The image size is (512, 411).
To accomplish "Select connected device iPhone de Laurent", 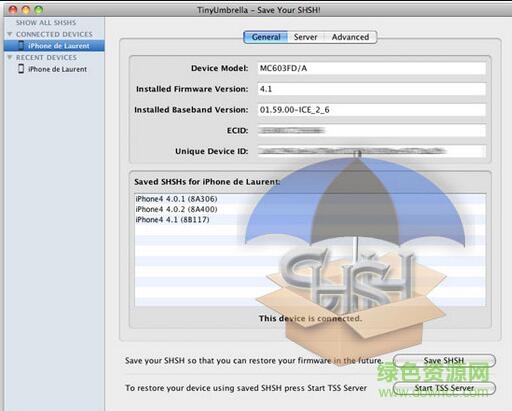I will [54, 46].
